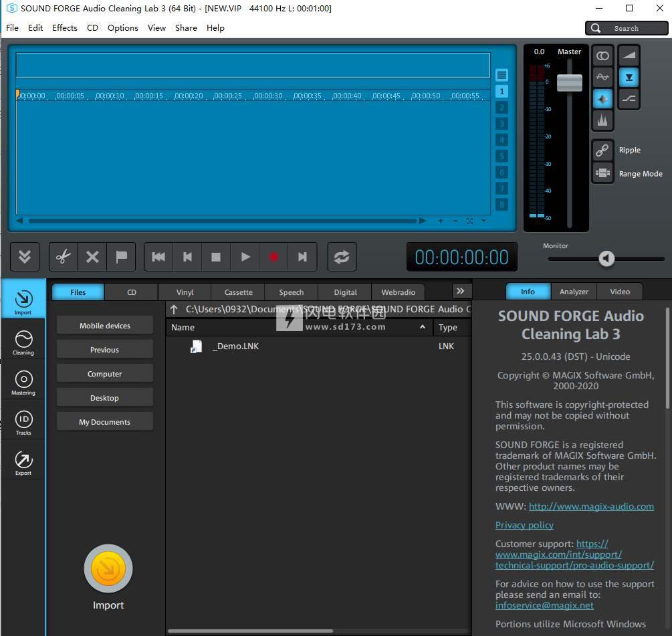Select track number 1

click(502, 91)
